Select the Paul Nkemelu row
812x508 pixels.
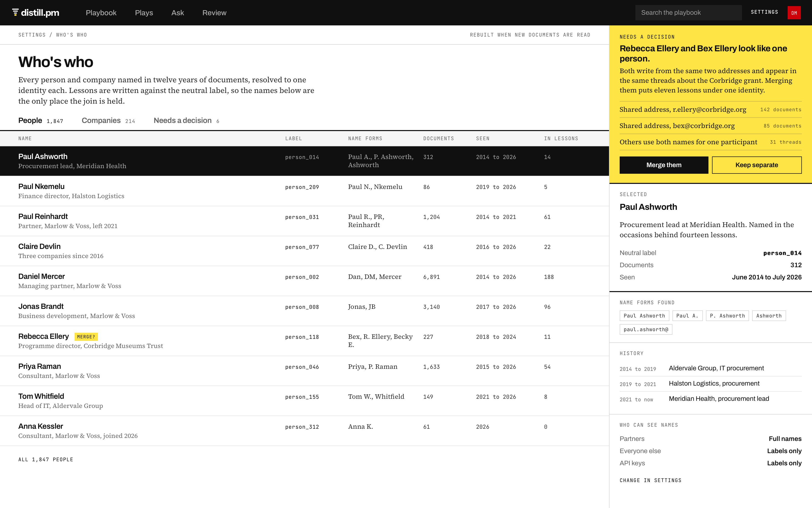304,191
